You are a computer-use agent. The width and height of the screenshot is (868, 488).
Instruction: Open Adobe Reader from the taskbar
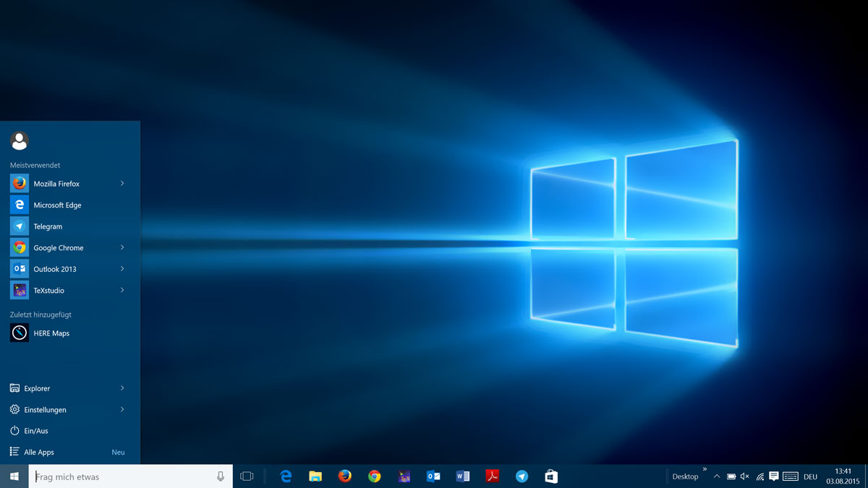493,476
